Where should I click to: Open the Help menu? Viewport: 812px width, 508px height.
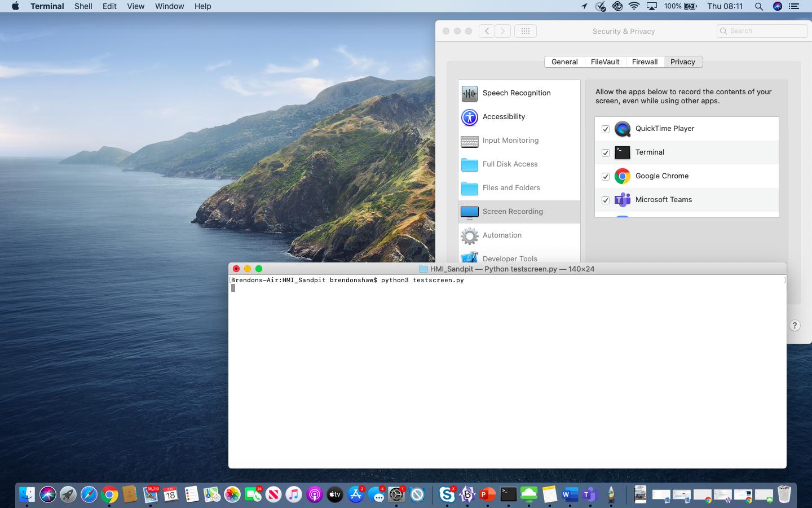pos(203,6)
